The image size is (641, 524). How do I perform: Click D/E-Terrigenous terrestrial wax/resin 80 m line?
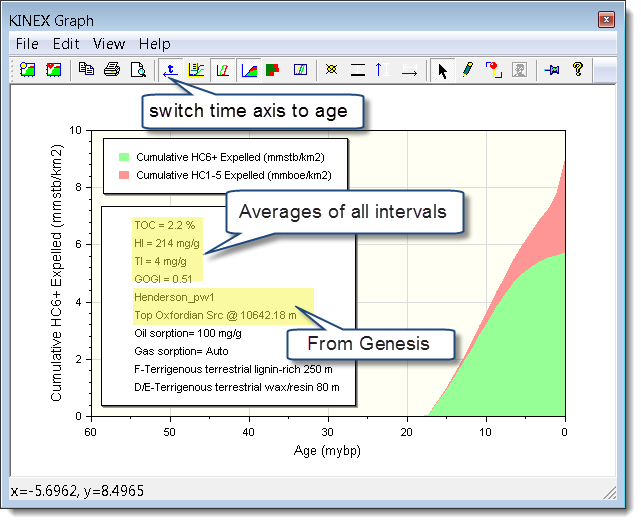tap(237, 387)
